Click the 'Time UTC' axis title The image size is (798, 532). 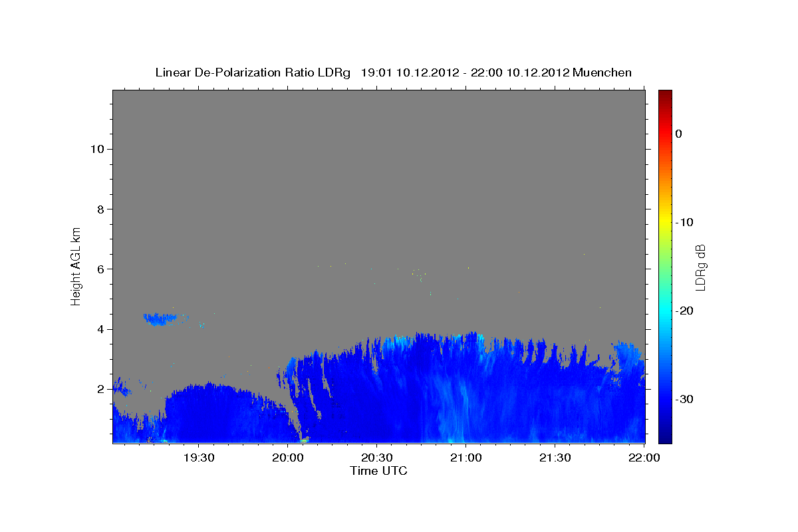378,471
